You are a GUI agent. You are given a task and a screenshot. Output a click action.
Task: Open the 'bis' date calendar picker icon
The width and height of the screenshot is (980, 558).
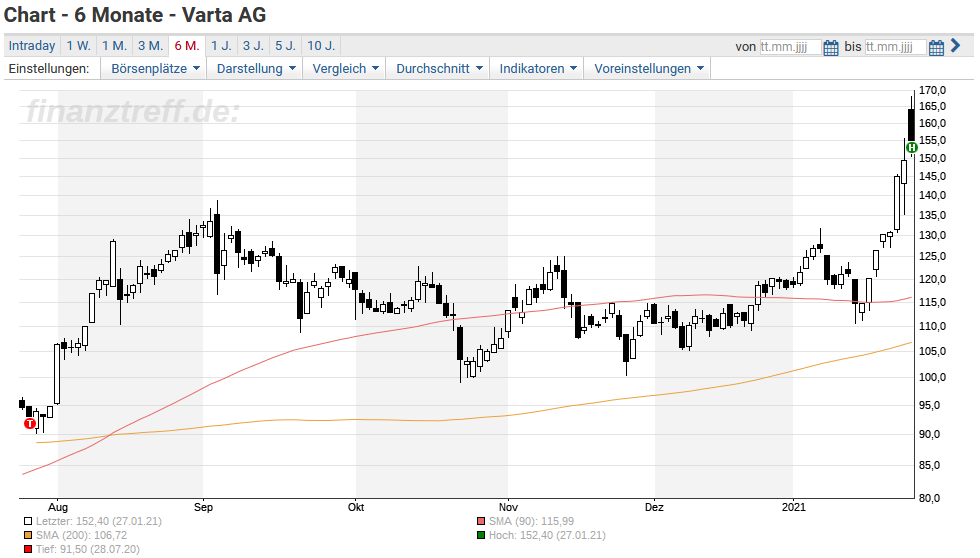(936, 47)
